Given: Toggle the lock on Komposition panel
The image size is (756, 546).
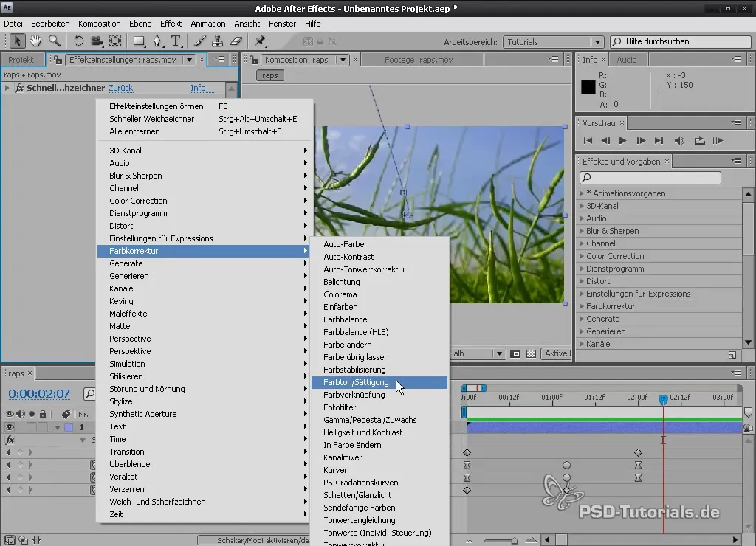Looking at the screenshot, I should click(x=254, y=60).
